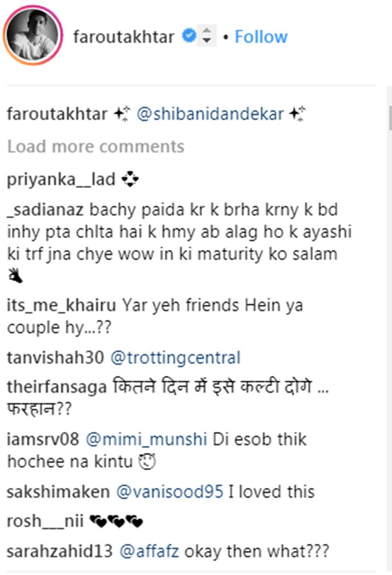This screenshot has height=575, width=392.
Task: Open @mimi_munshi mention
Action: point(146,439)
